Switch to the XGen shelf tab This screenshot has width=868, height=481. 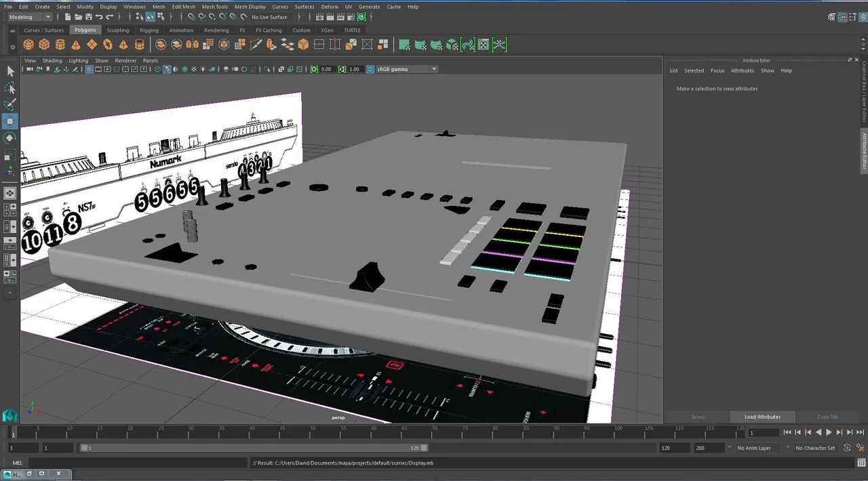328,30
